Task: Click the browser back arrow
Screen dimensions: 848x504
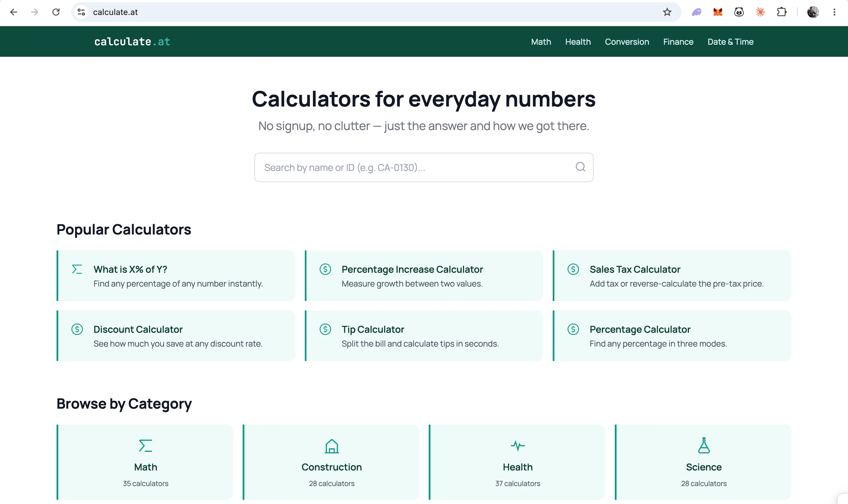Action: (14, 12)
